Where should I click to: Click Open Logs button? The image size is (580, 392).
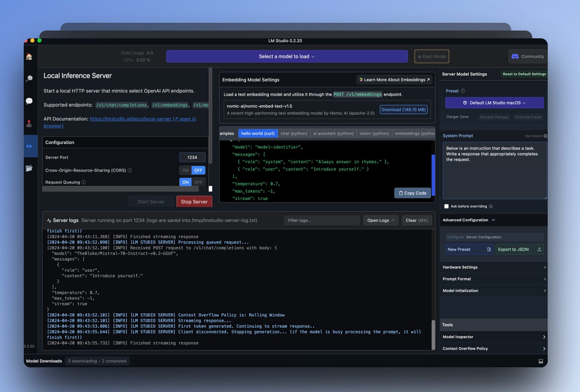(x=380, y=220)
